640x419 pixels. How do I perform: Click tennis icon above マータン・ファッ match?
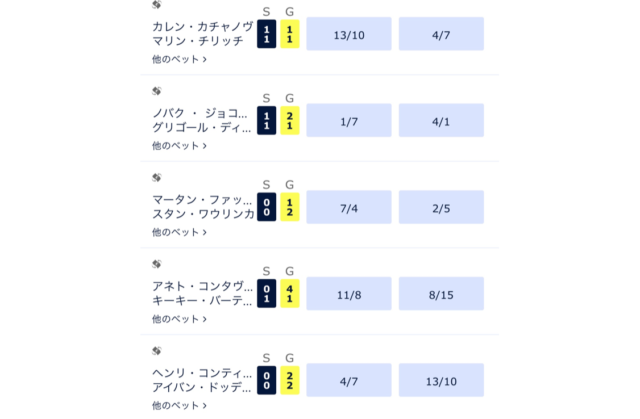point(156,177)
